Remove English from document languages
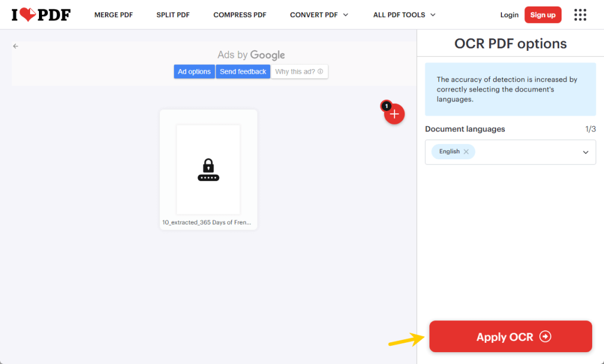 point(466,151)
